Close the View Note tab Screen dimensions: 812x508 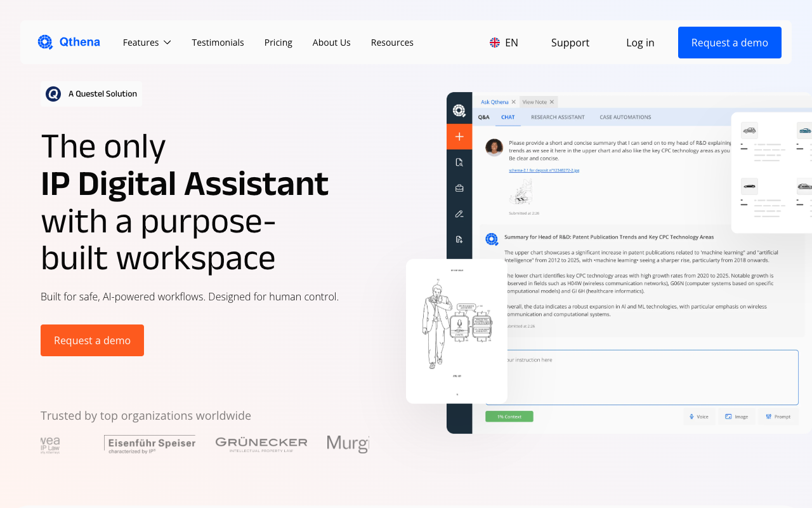click(552, 102)
